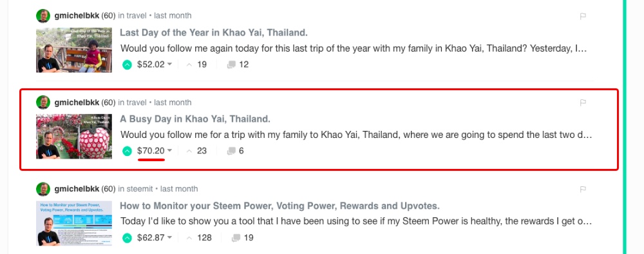Flag the How to Monitor Steem Power post

(582, 189)
